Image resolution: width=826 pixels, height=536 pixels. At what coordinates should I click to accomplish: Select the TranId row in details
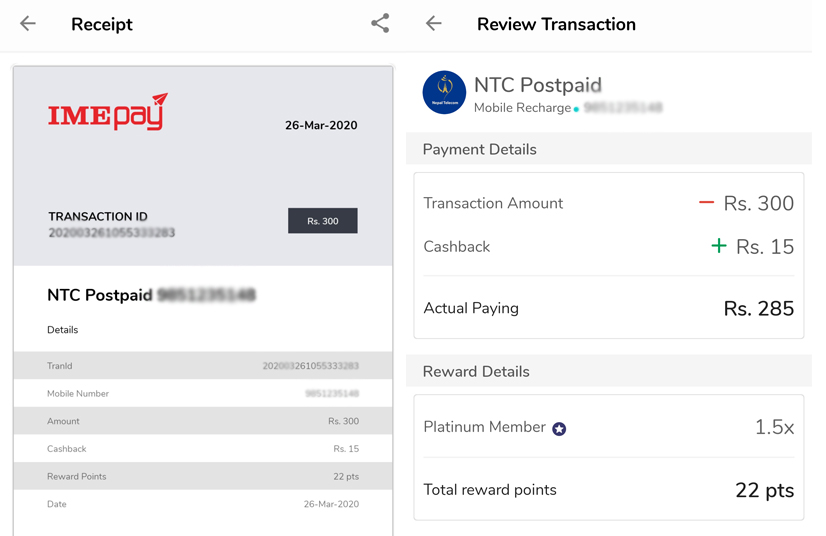pos(203,366)
